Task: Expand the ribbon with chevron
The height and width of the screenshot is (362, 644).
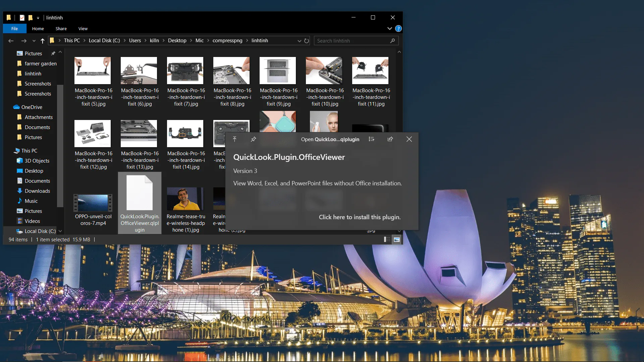Action: 389,28
